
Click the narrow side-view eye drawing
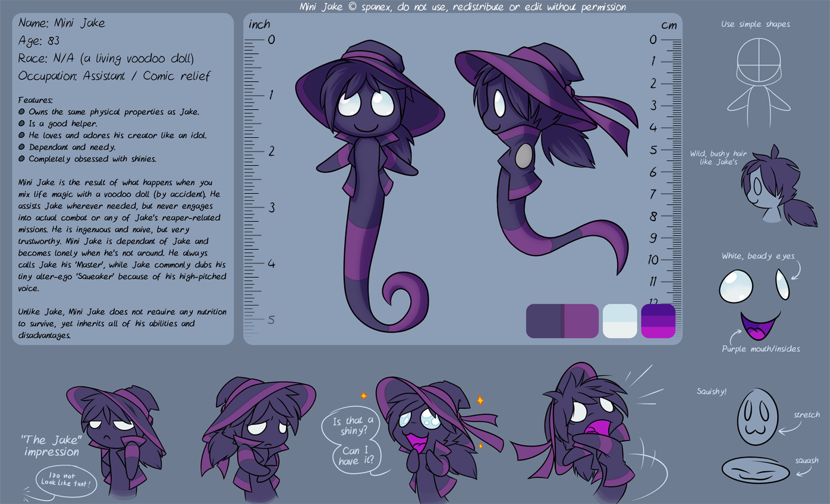tap(782, 284)
